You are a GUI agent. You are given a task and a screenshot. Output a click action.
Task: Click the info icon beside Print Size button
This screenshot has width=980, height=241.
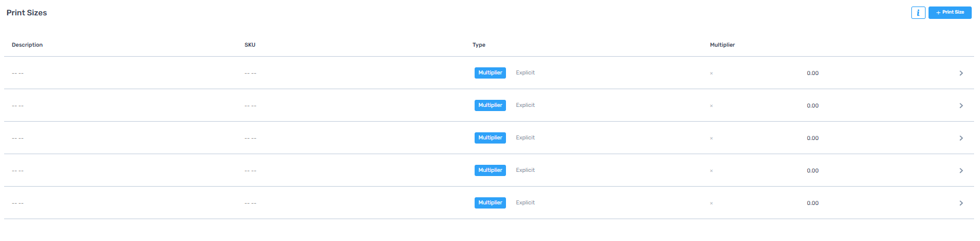(x=918, y=12)
